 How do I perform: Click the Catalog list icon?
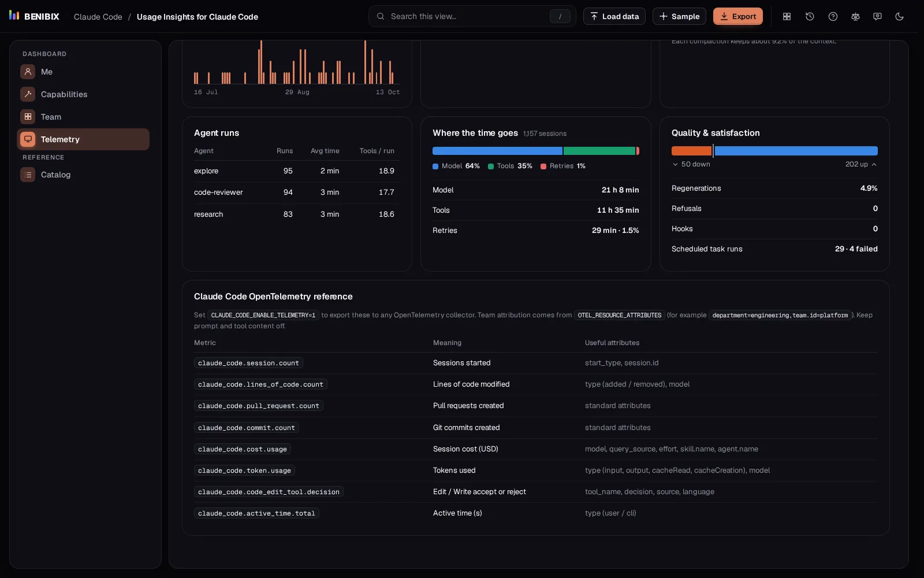(x=28, y=175)
